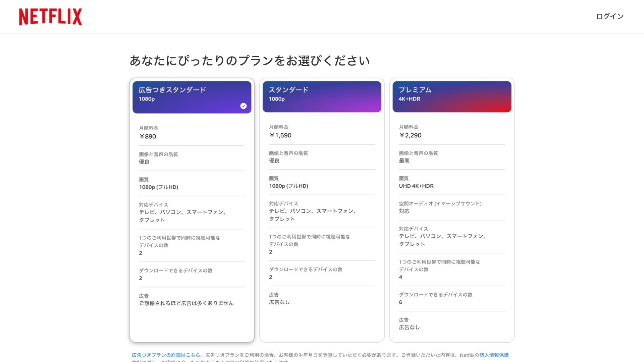The height and width of the screenshot is (362, 644).
Task: Click ダウンロードできるデバイスの数 6 in プレミアム
Action: pos(400,302)
